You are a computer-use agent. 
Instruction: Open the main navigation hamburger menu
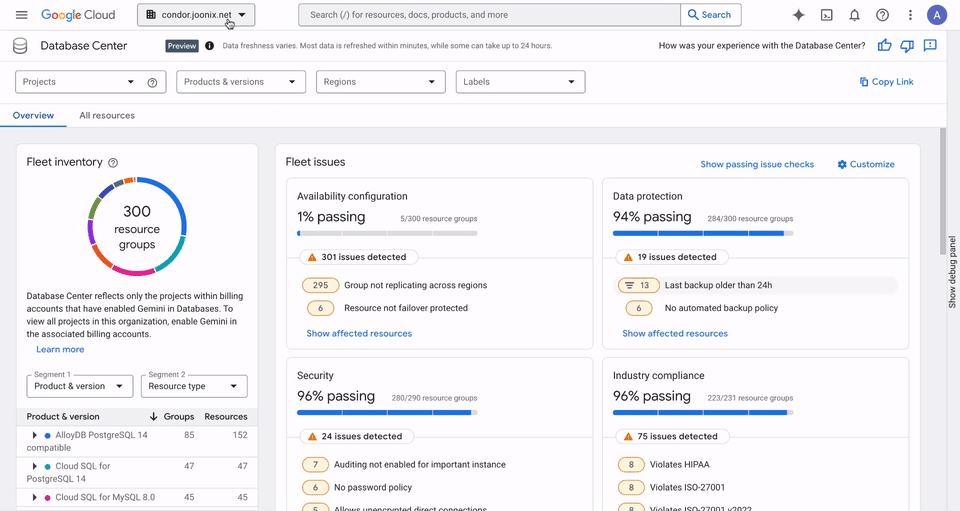[x=21, y=15]
